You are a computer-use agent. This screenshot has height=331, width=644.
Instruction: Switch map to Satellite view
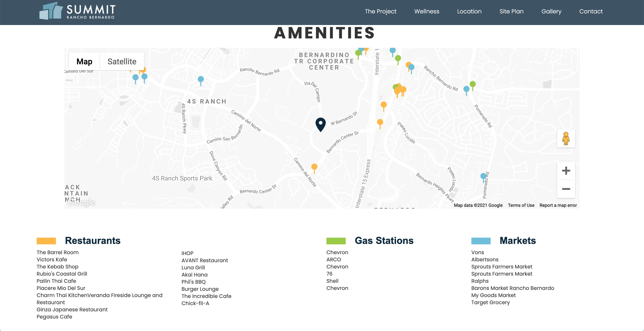pyautogui.click(x=122, y=61)
